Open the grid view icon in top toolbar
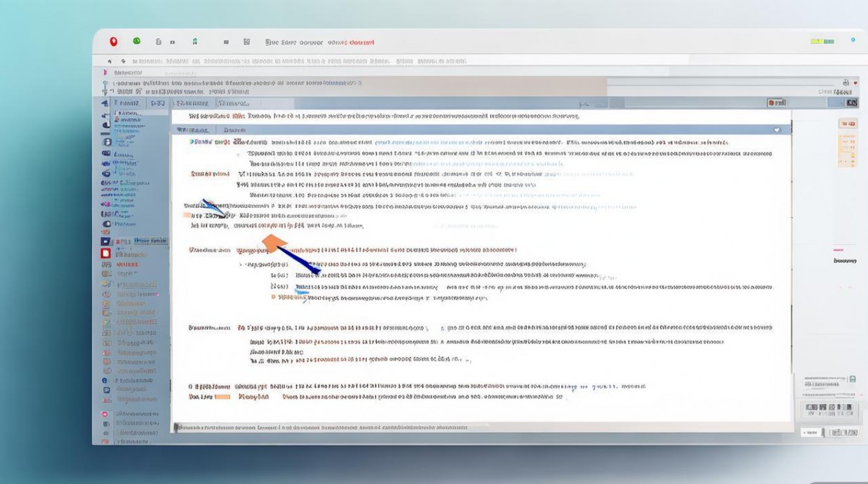This screenshot has width=868, height=484. (247, 42)
